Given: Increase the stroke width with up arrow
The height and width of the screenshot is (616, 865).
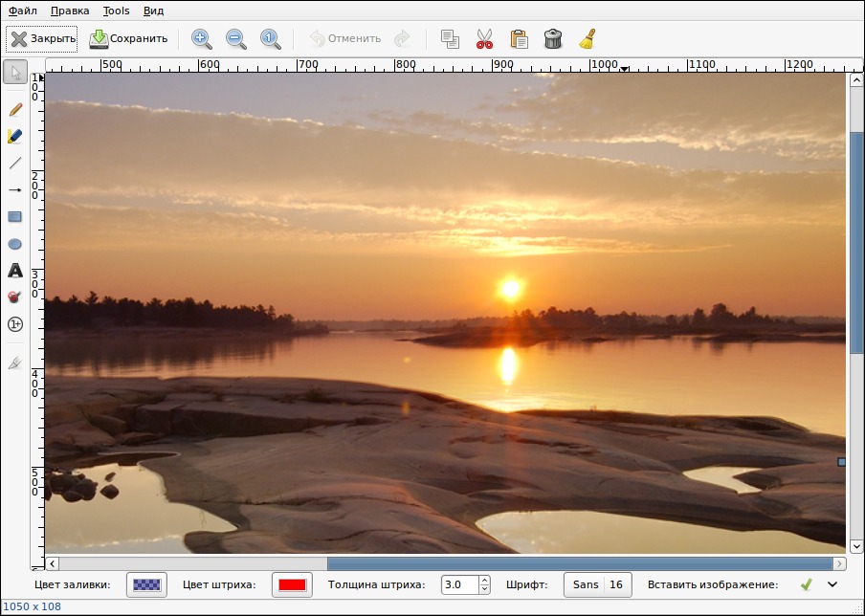Looking at the screenshot, I should point(484,581).
